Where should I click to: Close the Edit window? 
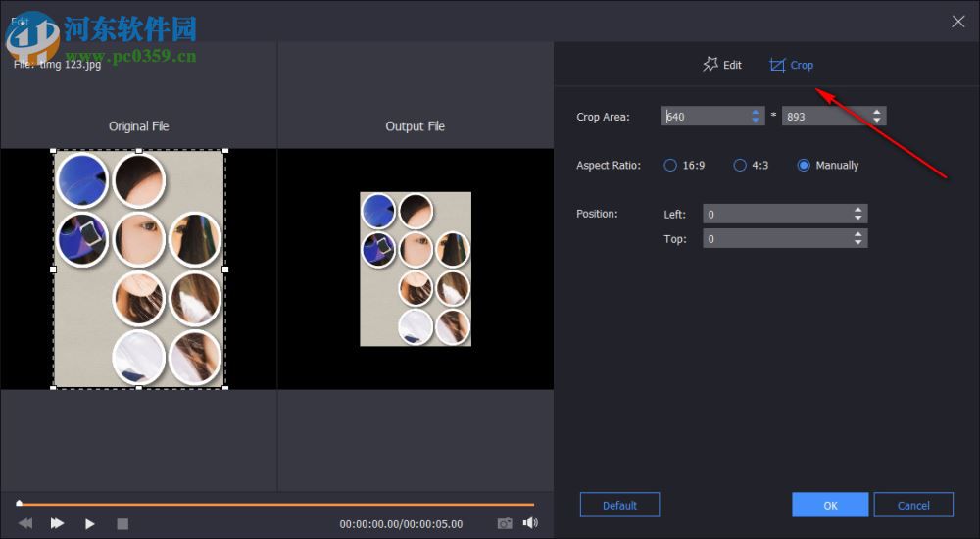pyautogui.click(x=957, y=22)
